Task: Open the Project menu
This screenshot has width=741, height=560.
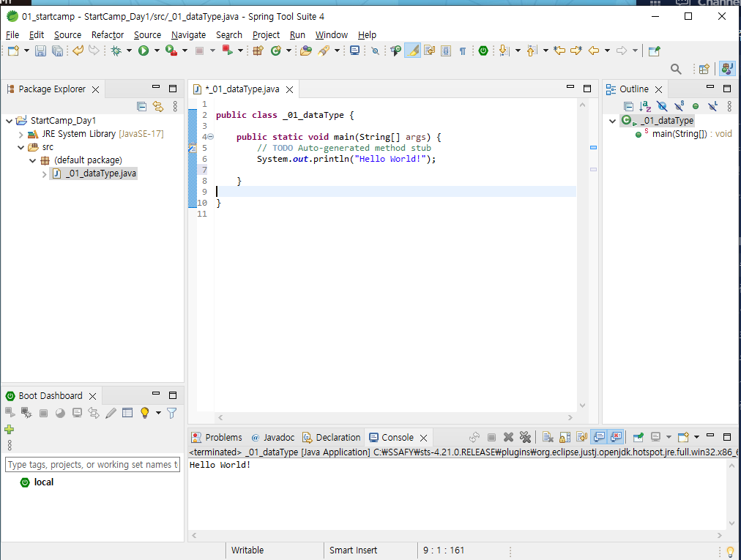Action: coord(266,35)
